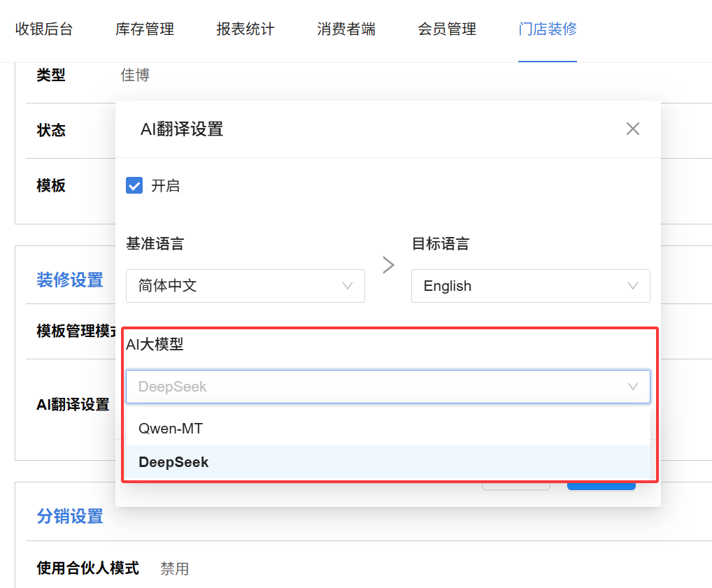
Task: Toggle the 开启 checkbox
Action: [134, 185]
